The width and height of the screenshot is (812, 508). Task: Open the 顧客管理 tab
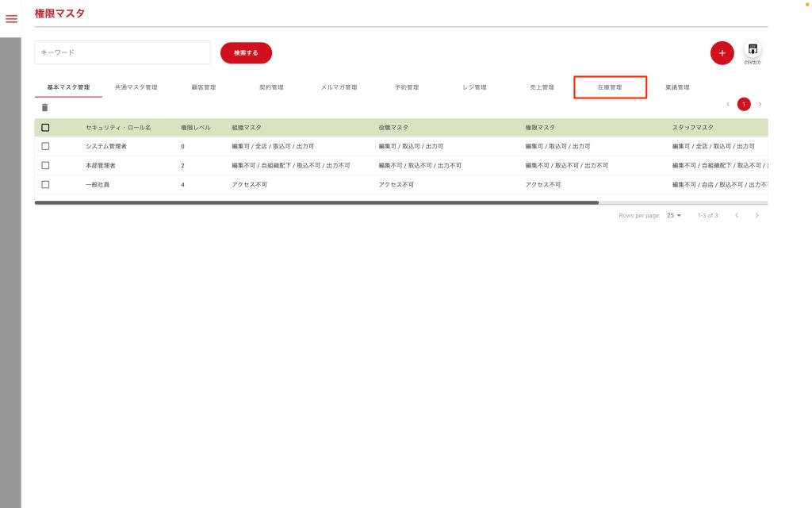pos(204,87)
